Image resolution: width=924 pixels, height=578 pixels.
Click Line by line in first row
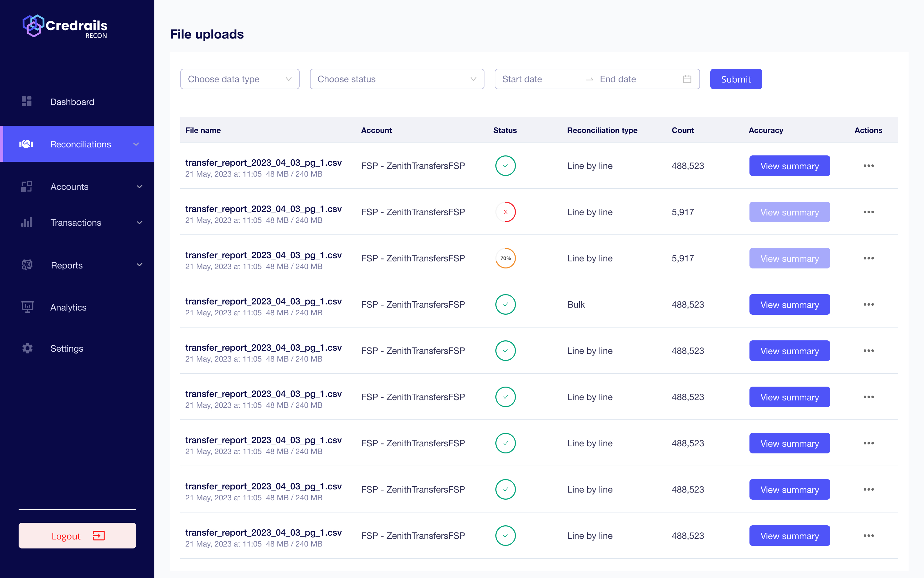[x=589, y=166]
